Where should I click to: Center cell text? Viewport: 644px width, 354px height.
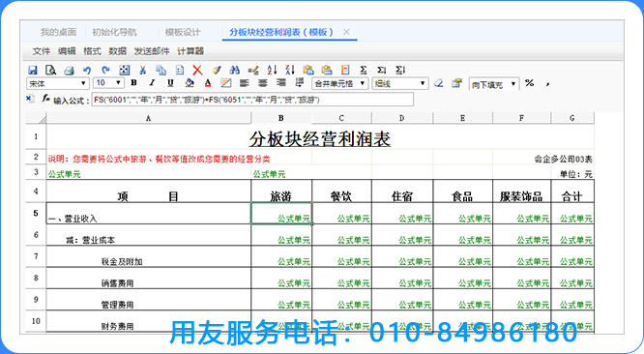coord(263,83)
